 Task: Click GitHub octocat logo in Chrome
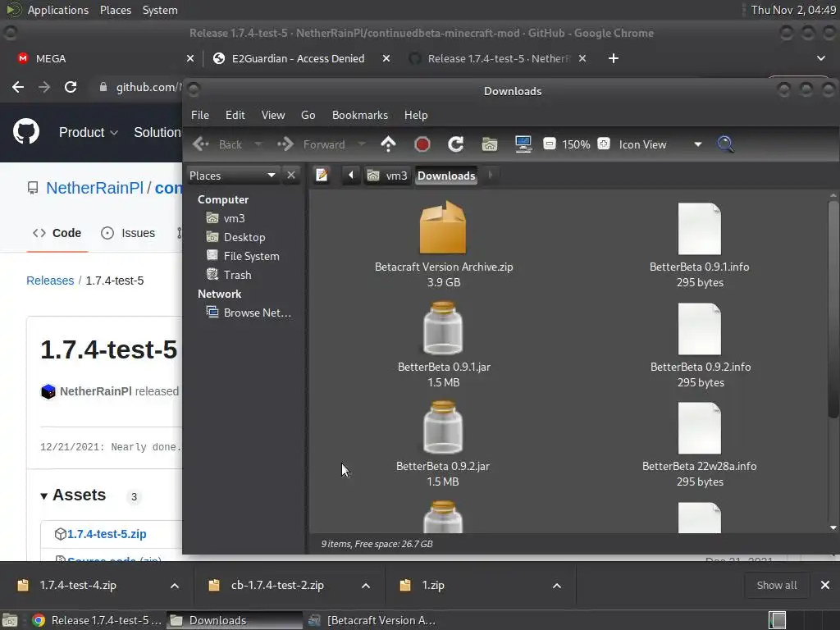click(x=26, y=132)
